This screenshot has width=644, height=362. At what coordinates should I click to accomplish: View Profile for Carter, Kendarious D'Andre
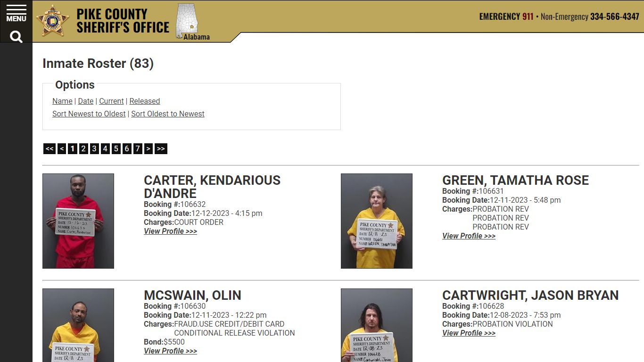170,231
